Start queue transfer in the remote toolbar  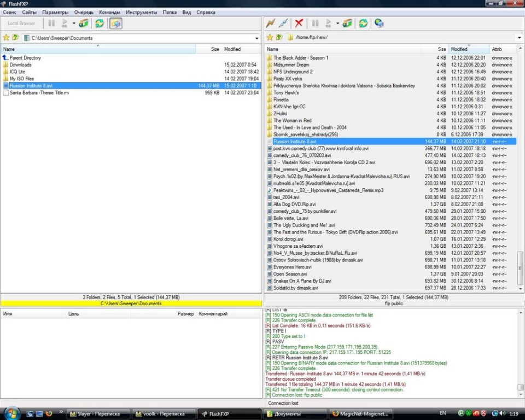pyautogui.click(x=329, y=23)
